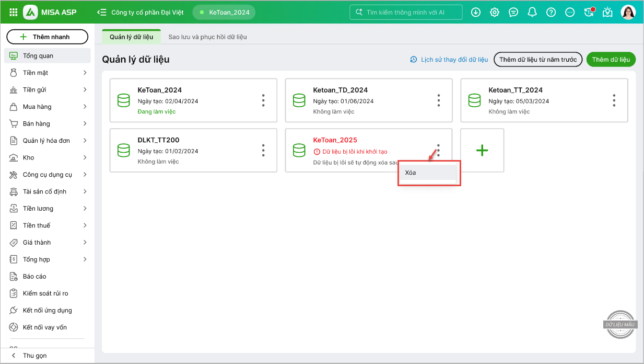
Task: Click Thêm dữ liệu từ năm trước button
Action: pos(537,60)
